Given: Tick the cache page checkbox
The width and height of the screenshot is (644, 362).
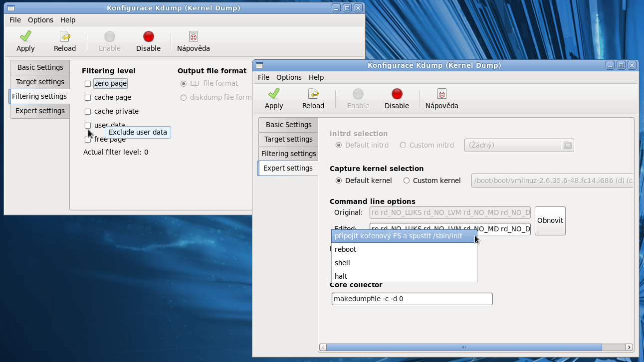Looking at the screenshot, I should pos(88,98).
